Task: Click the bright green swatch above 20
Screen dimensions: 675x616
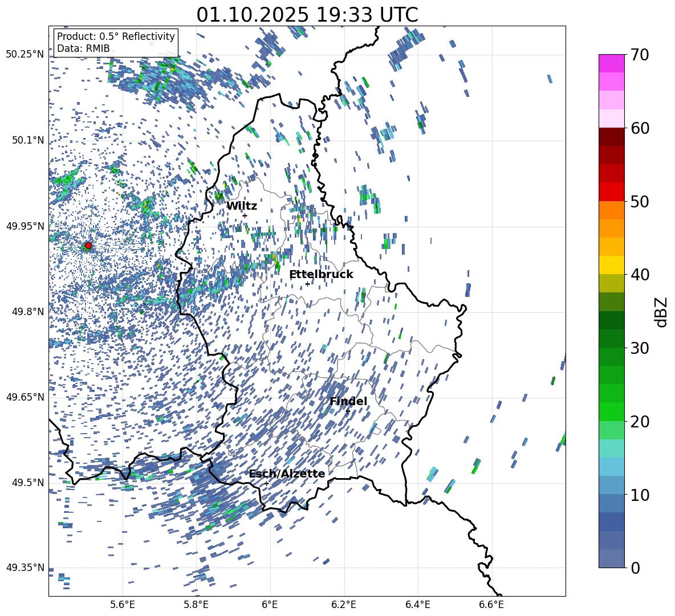Action: (x=612, y=412)
